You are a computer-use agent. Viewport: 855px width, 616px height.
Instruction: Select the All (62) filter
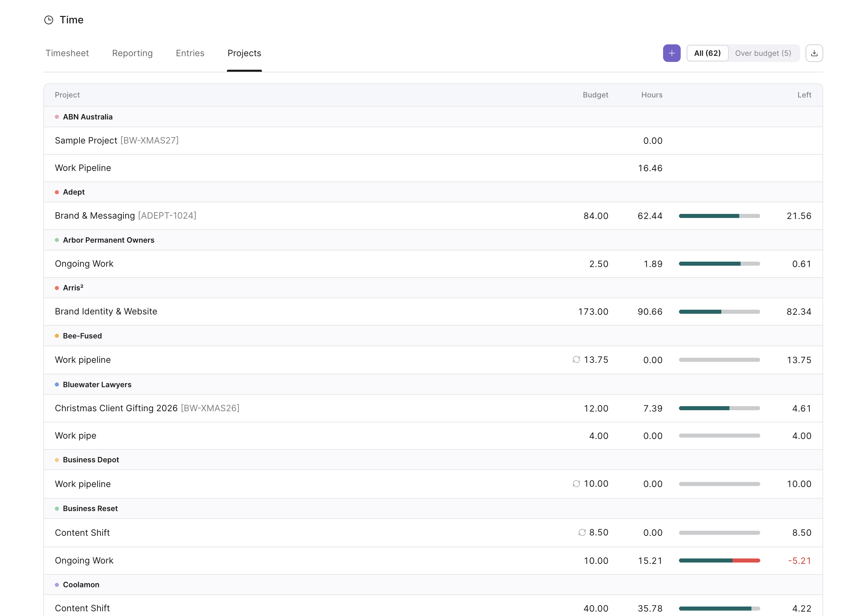coord(707,53)
